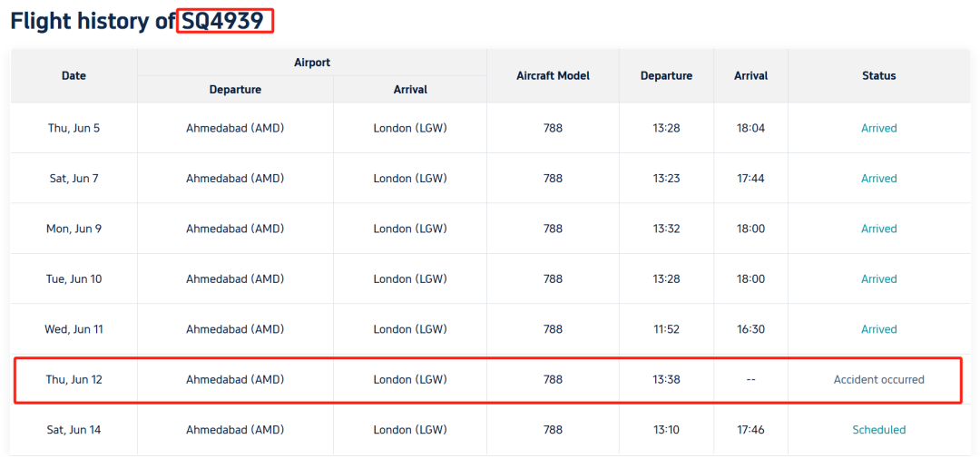Click the 11:52 departure time cell

pyautogui.click(x=666, y=330)
